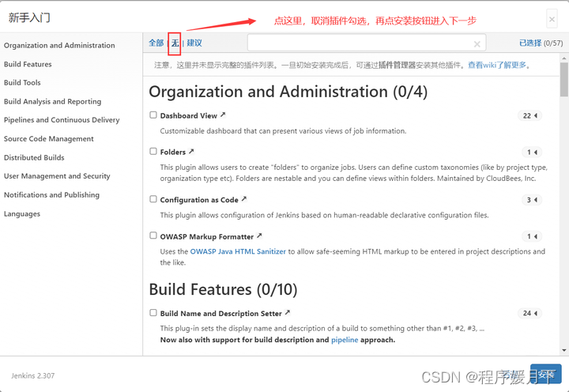Open OWASP Java HTML Sanitizer link
The width and height of the screenshot is (569, 392).
coord(238,251)
